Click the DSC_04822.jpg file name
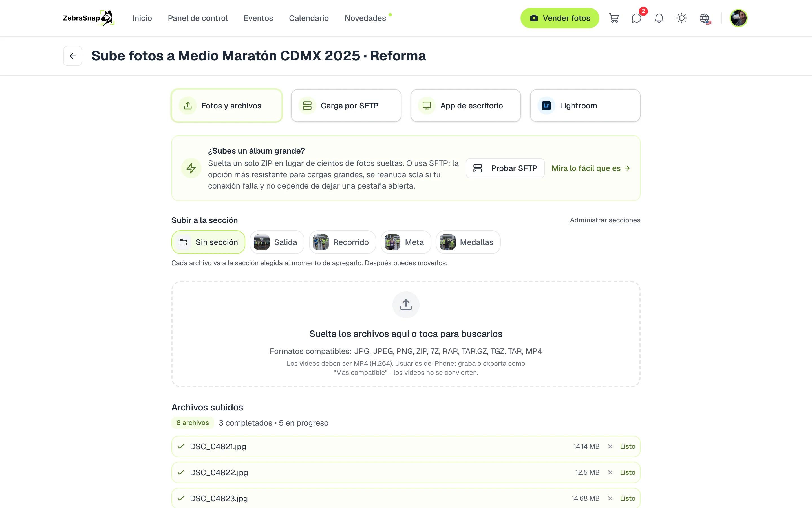812x508 pixels. tap(219, 472)
